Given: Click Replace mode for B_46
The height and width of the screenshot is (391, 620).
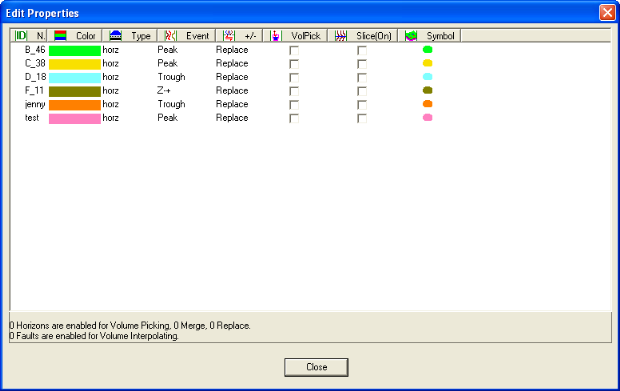Looking at the screenshot, I should coord(232,50).
